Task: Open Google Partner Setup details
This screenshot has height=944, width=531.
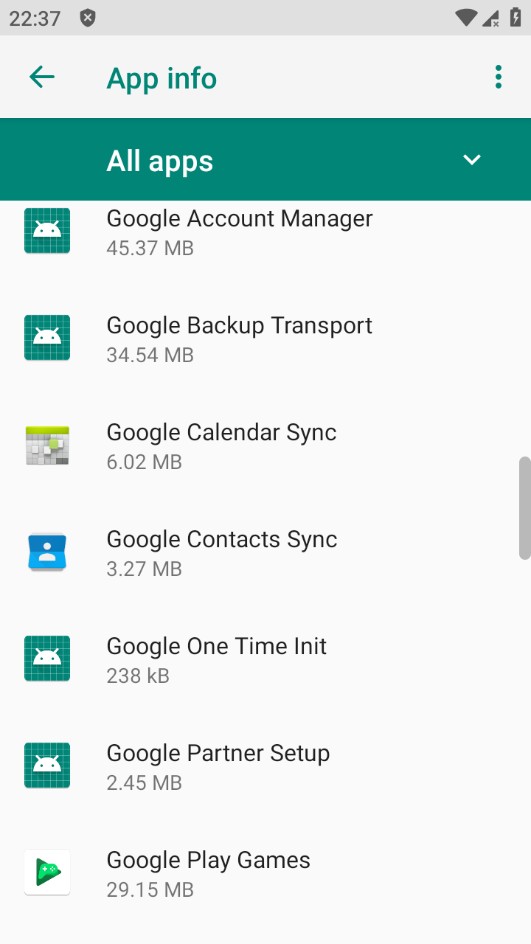Action: pyautogui.click(x=266, y=765)
